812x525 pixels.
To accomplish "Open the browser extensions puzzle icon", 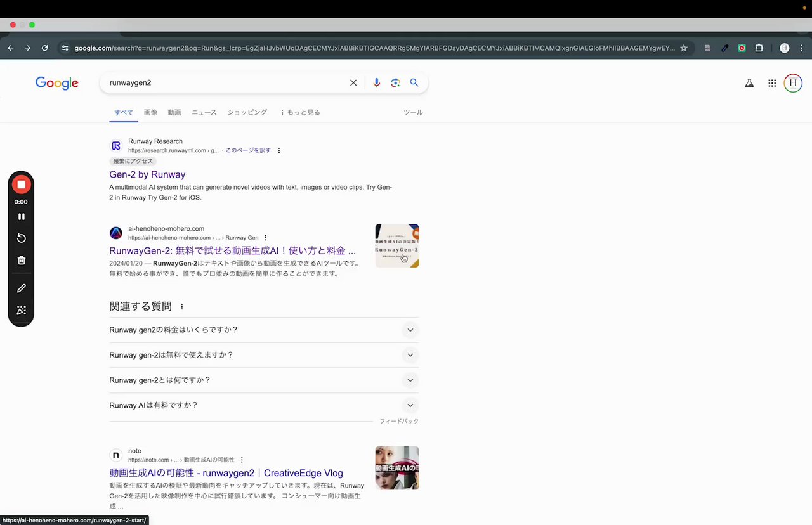I will coord(759,48).
